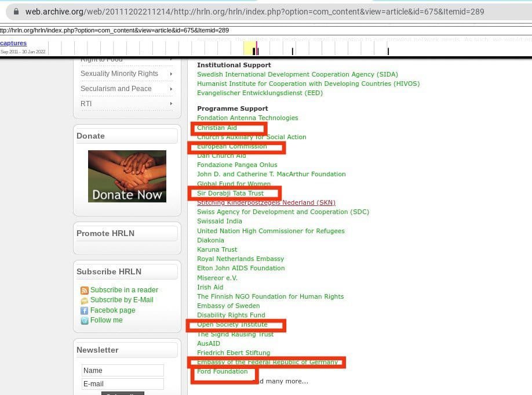Image resolution: width=532 pixels, height=395 pixels.
Task: Open Swiss Agency for Development (SDC) link
Action: point(283,212)
